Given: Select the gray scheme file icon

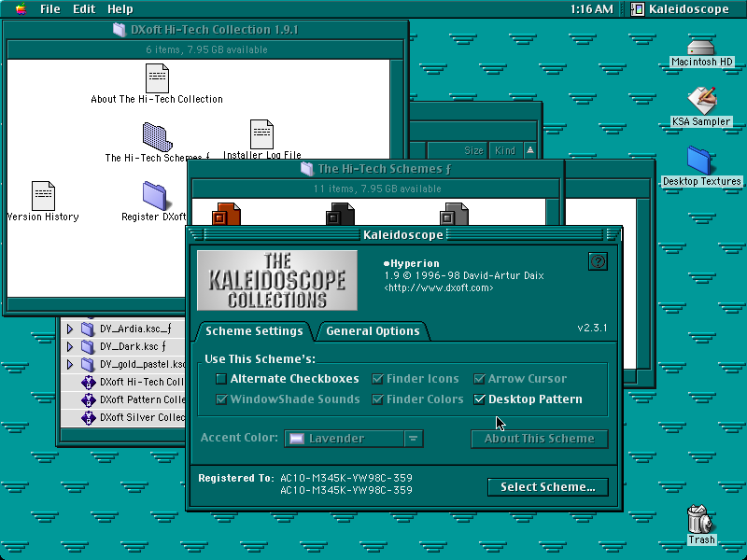Looking at the screenshot, I should pyautogui.click(x=454, y=215).
